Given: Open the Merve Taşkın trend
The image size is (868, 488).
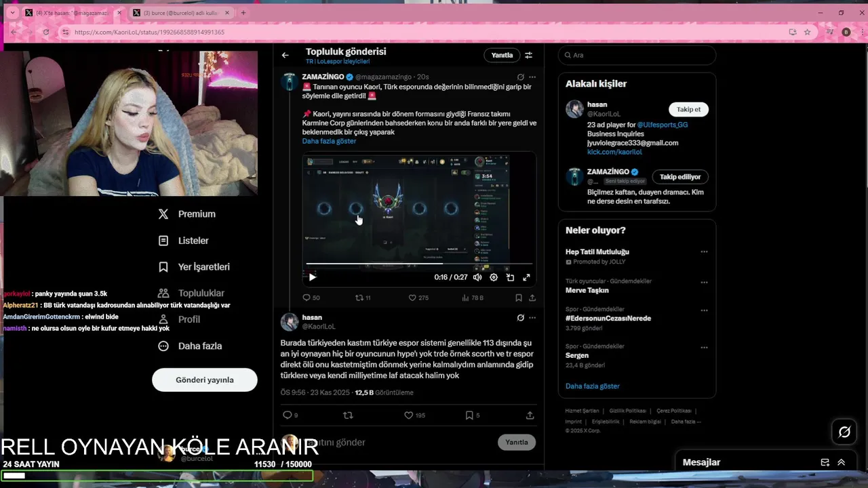Looking at the screenshot, I should (587, 290).
